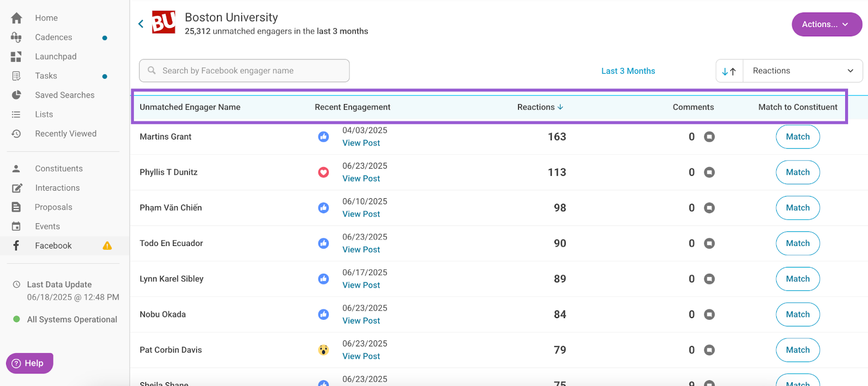868x386 pixels.
Task: Click Match for Nobu Okada
Action: click(x=797, y=314)
